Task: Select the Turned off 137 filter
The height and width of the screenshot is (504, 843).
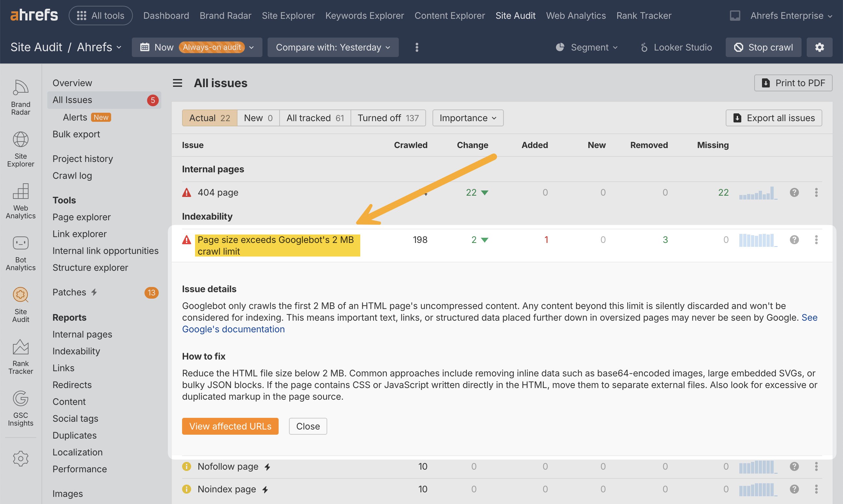Action: pyautogui.click(x=388, y=118)
